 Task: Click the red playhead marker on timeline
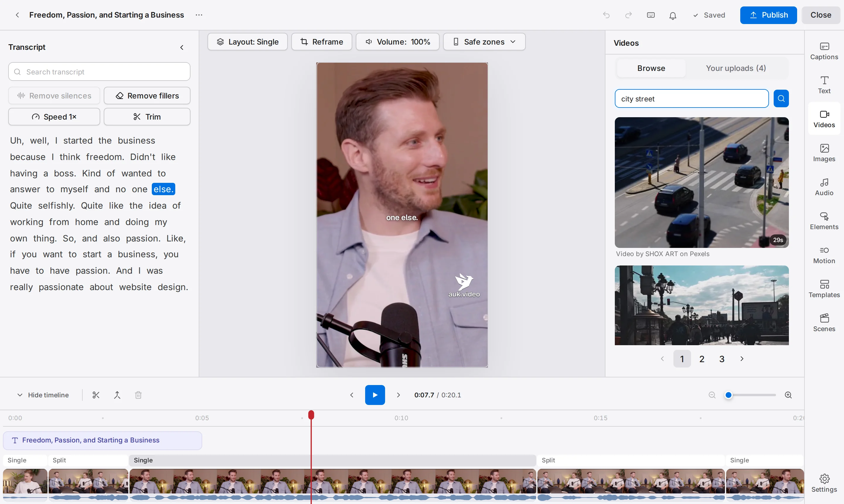pyautogui.click(x=311, y=415)
